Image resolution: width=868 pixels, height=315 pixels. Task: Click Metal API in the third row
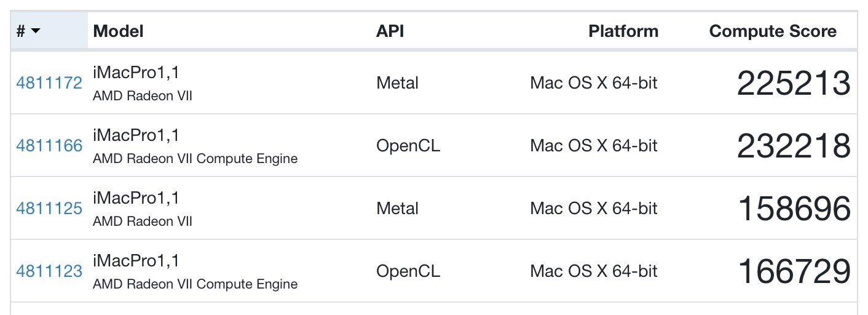coord(397,209)
